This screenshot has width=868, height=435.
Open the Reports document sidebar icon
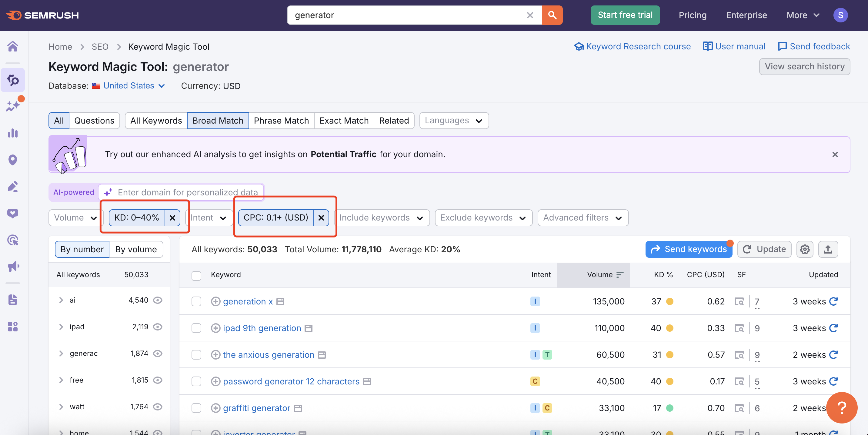click(x=13, y=300)
